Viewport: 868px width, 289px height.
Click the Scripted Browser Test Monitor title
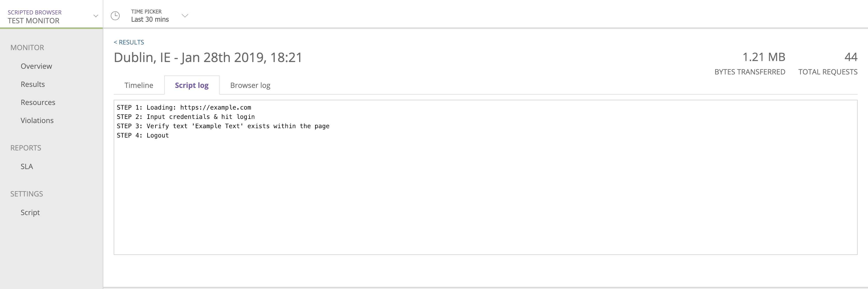pyautogui.click(x=34, y=17)
